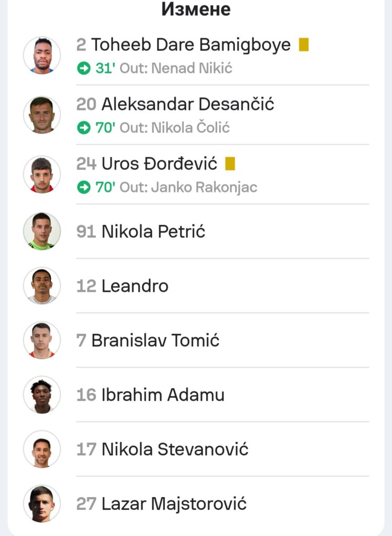Screen dimensions: 392x536
Task: Tap goalkeeper Nikola Petrić's photo
Action: (42, 231)
